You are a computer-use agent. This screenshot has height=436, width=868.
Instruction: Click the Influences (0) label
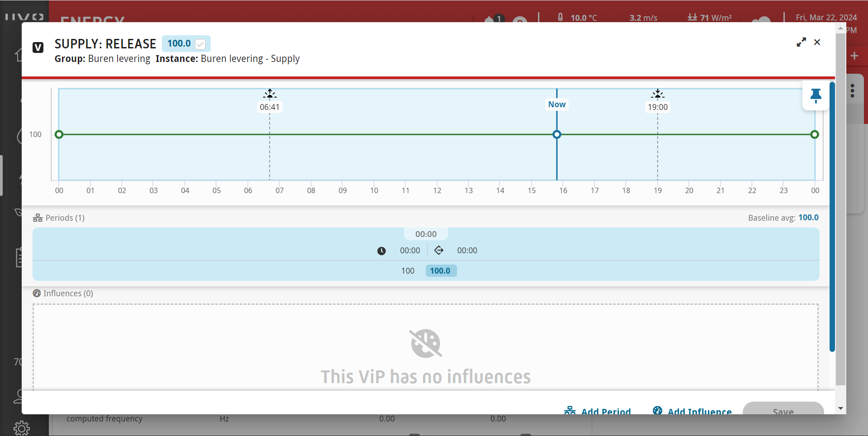68,294
